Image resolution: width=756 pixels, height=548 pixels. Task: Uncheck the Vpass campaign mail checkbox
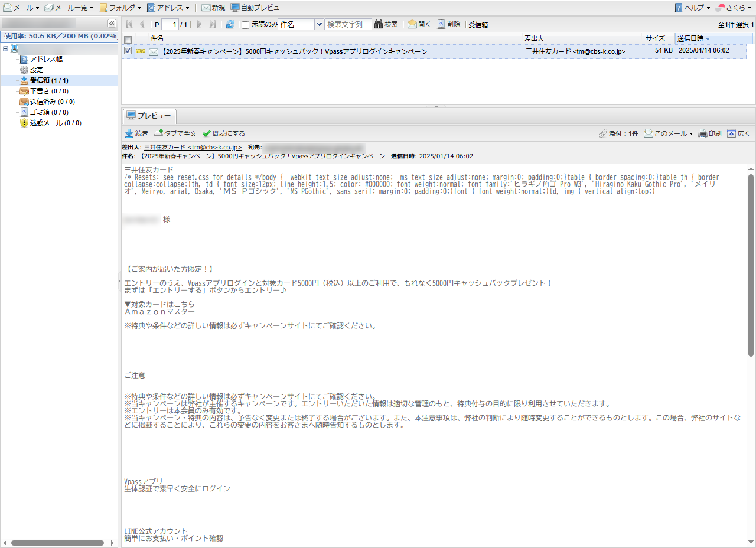(128, 51)
